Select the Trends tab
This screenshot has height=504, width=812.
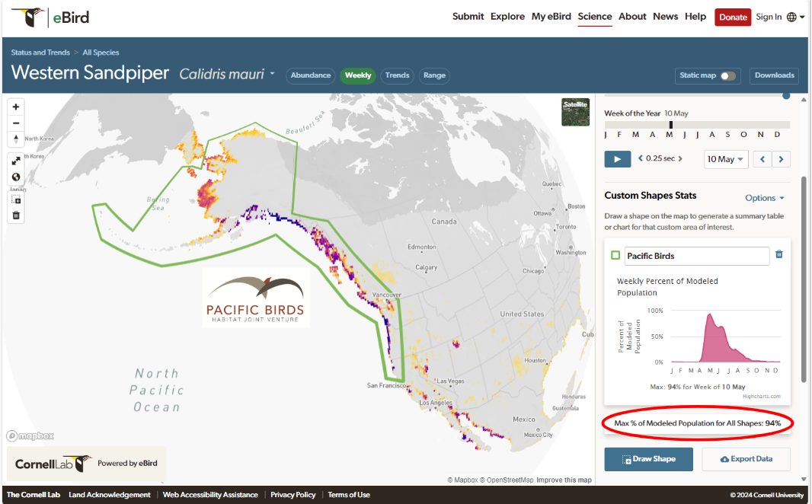[x=397, y=75]
